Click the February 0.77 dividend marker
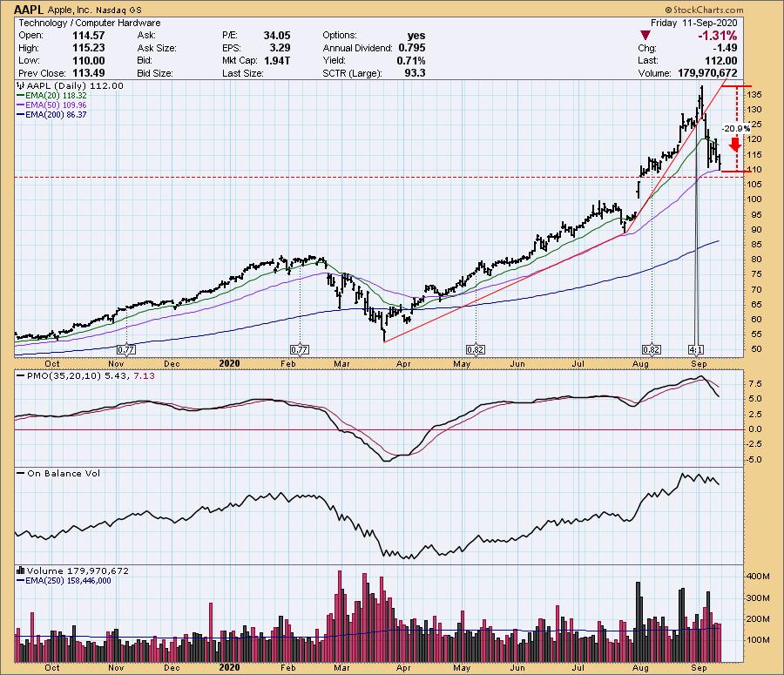The height and width of the screenshot is (675, 784). (299, 349)
